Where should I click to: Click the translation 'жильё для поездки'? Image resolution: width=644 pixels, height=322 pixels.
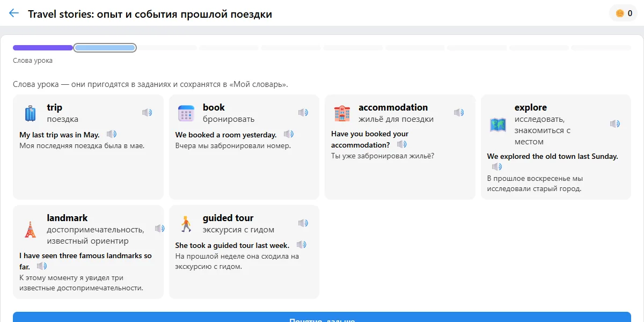pyautogui.click(x=396, y=119)
